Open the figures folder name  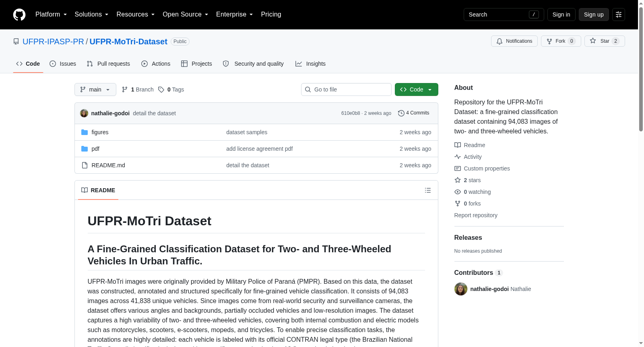pos(100,132)
